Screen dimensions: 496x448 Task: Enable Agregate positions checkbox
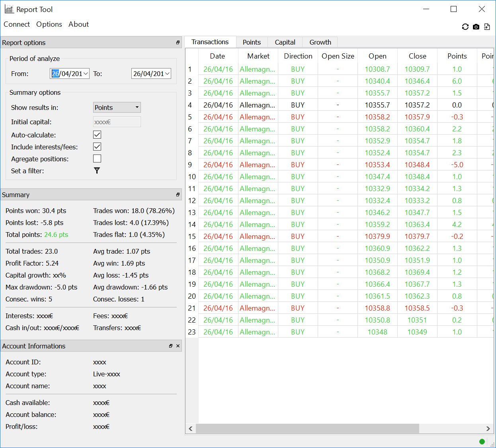97,159
